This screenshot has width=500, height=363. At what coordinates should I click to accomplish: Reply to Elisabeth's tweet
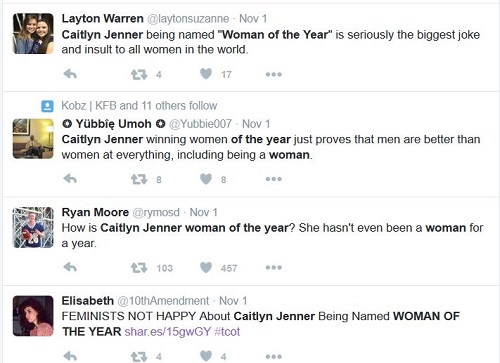[70, 356]
